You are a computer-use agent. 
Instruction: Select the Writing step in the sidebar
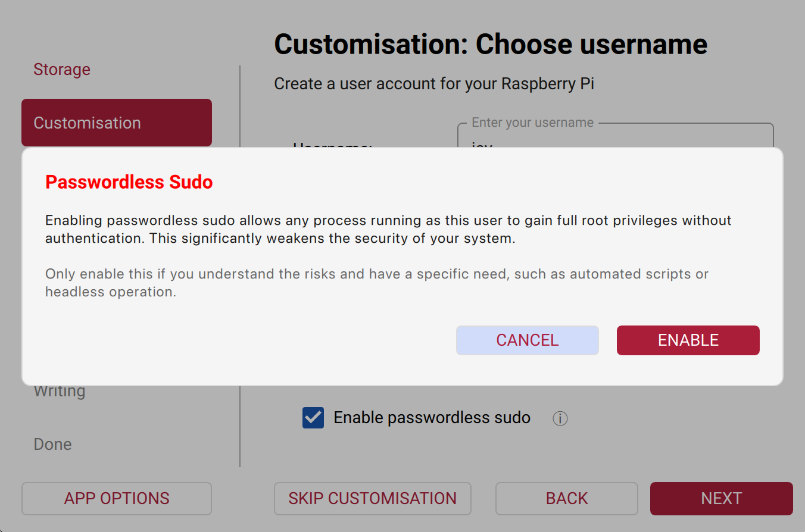point(60,390)
